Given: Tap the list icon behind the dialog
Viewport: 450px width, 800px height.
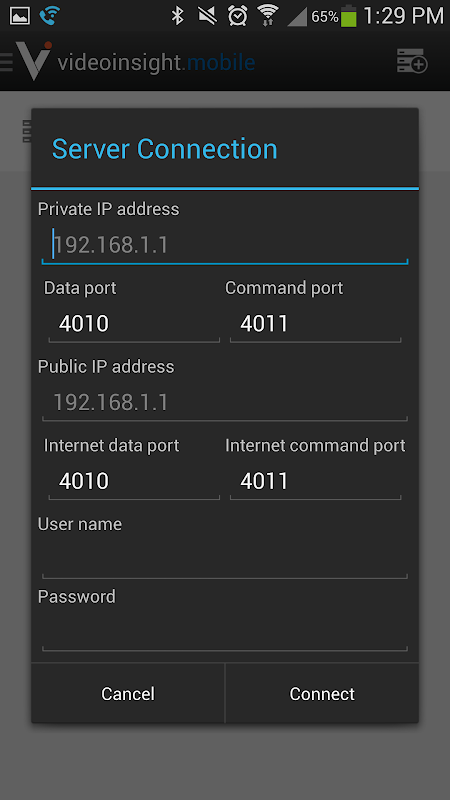Looking at the screenshot, I should [27, 131].
